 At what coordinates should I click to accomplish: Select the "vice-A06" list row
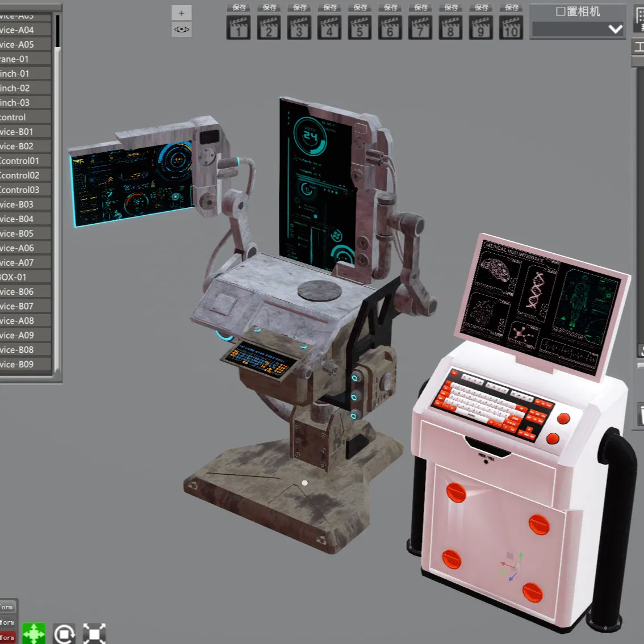[26, 248]
